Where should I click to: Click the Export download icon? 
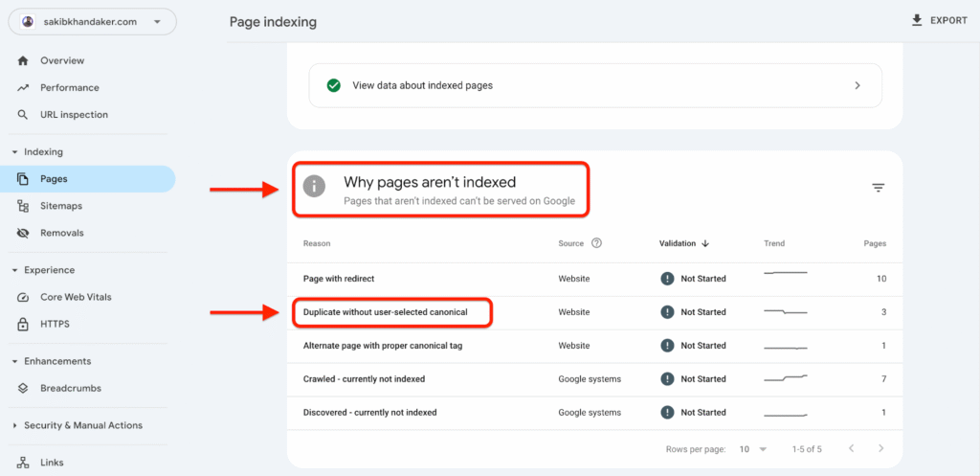click(917, 20)
